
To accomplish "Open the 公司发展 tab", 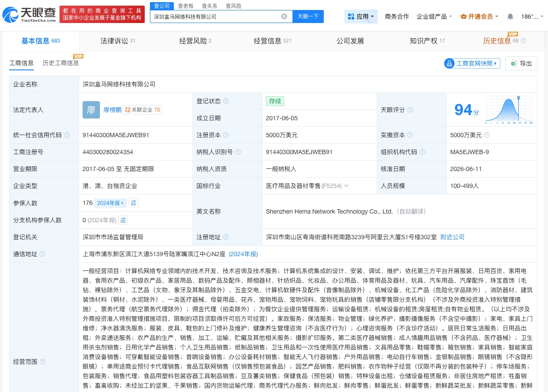I will [350, 41].
